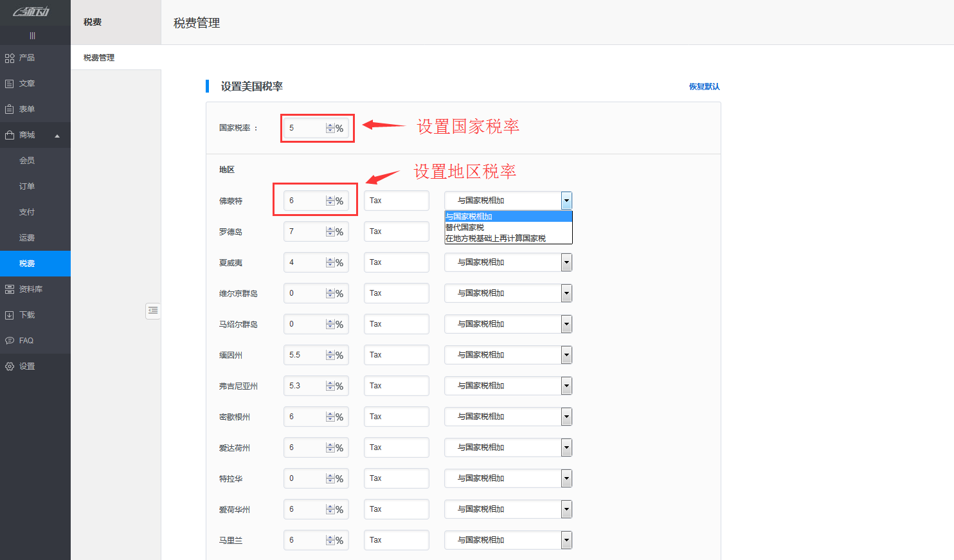Click the Tax name field for 佛蒙特
This screenshot has width=954, height=560.
396,200
